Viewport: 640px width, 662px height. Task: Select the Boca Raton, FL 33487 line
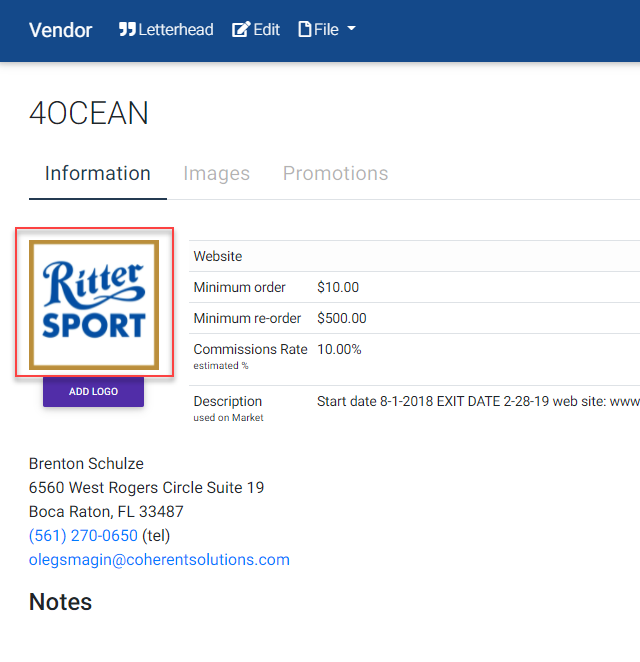tap(106, 512)
